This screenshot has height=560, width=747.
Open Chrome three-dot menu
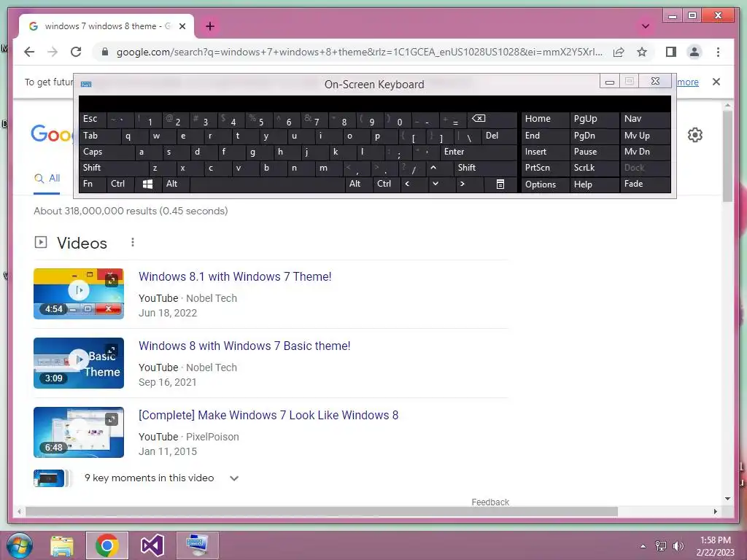(x=718, y=52)
